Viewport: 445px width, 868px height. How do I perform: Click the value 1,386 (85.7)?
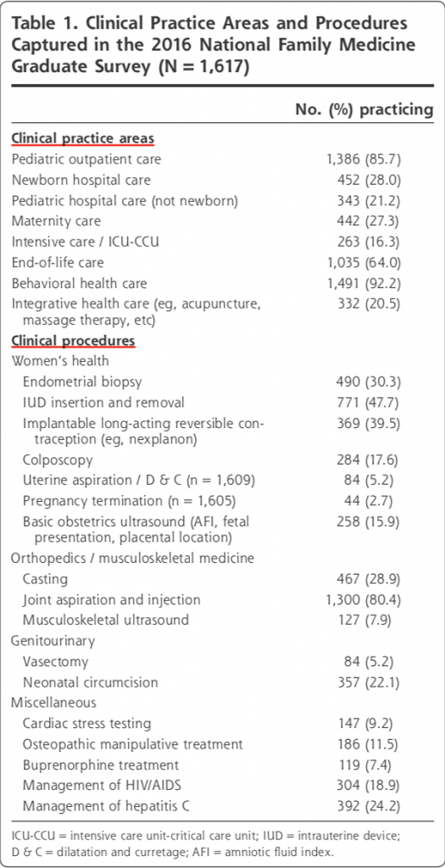tap(364, 159)
